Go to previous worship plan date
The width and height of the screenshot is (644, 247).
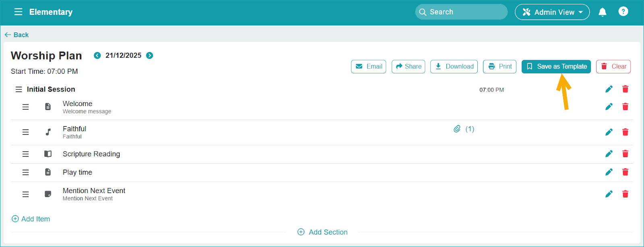pos(97,56)
